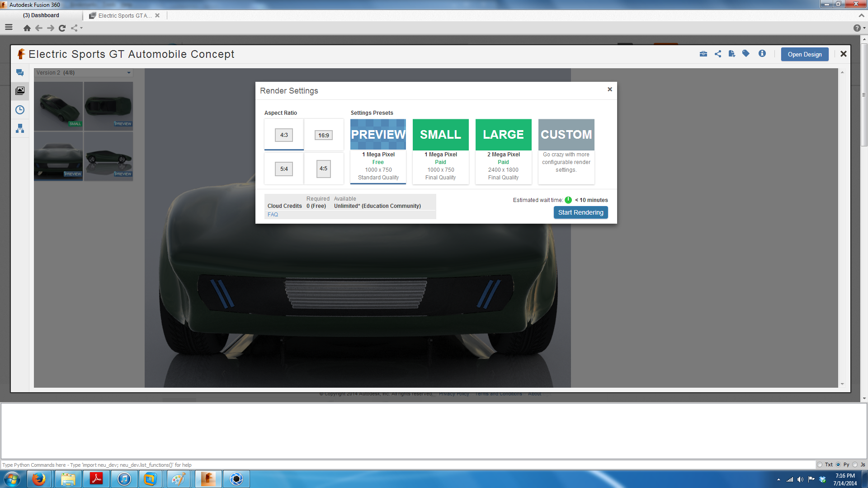Open the renderings gallery icon in sidebar
Image resolution: width=868 pixels, height=488 pixels.
click(x=20, y=91)
